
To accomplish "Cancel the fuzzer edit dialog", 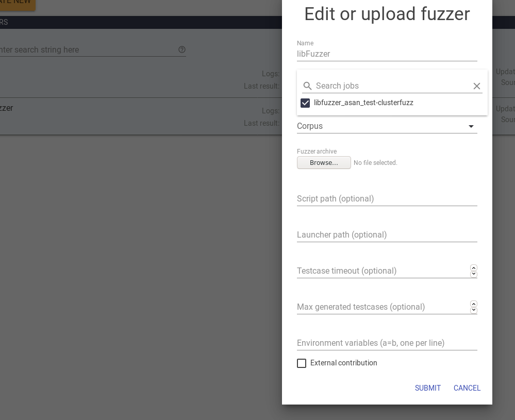I will (x=467, y=388).
